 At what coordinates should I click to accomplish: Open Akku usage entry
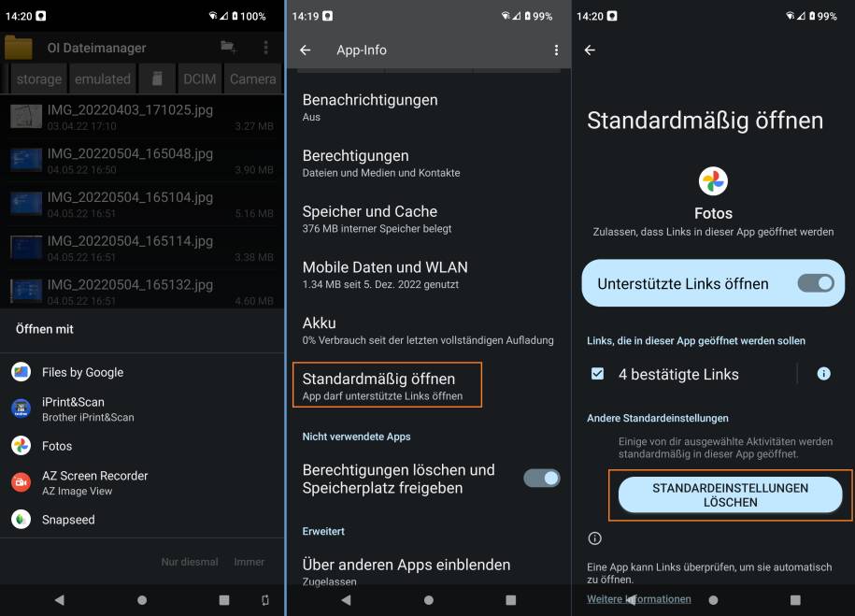429,331
